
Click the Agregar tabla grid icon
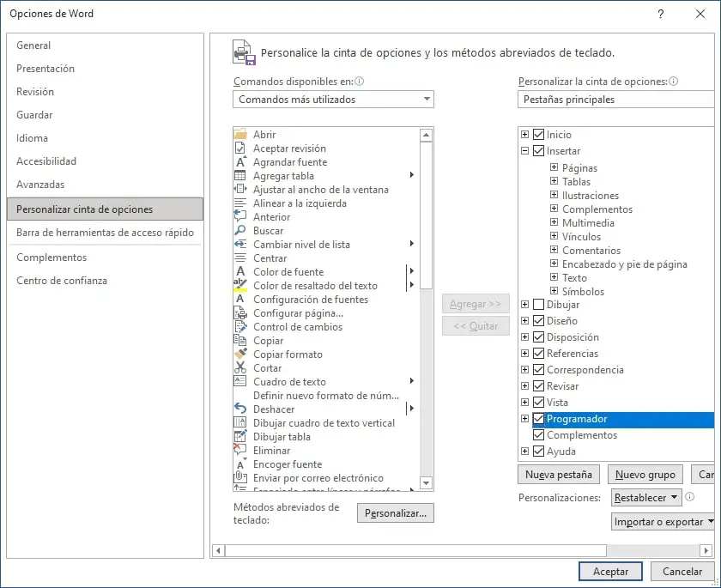click(x=240, y=176)
